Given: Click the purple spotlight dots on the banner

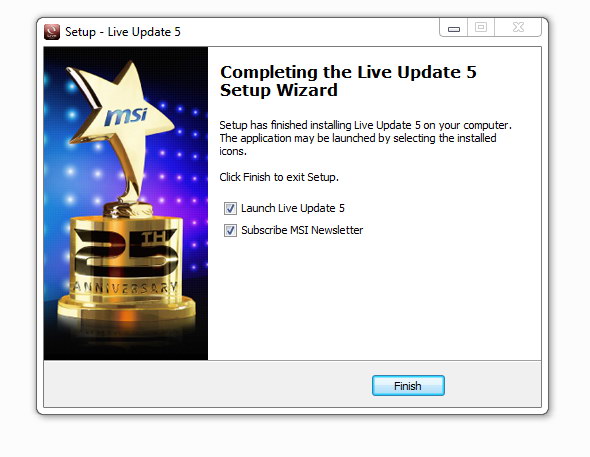Looking at the screenshot, I should click(179, 165).
